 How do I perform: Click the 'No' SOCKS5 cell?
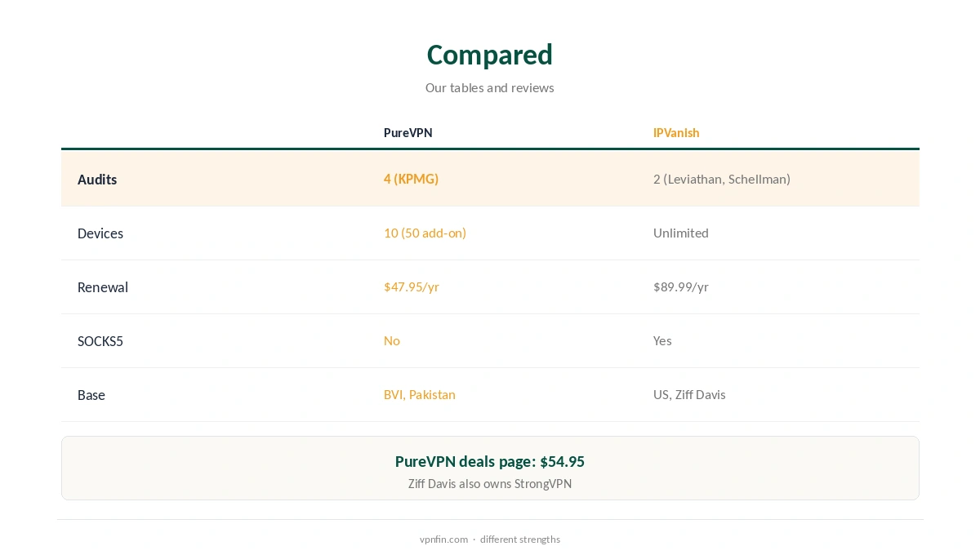[392, 340]
